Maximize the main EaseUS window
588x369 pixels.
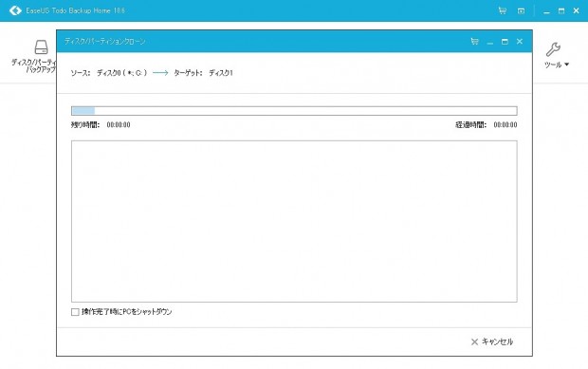pos(561,10)
